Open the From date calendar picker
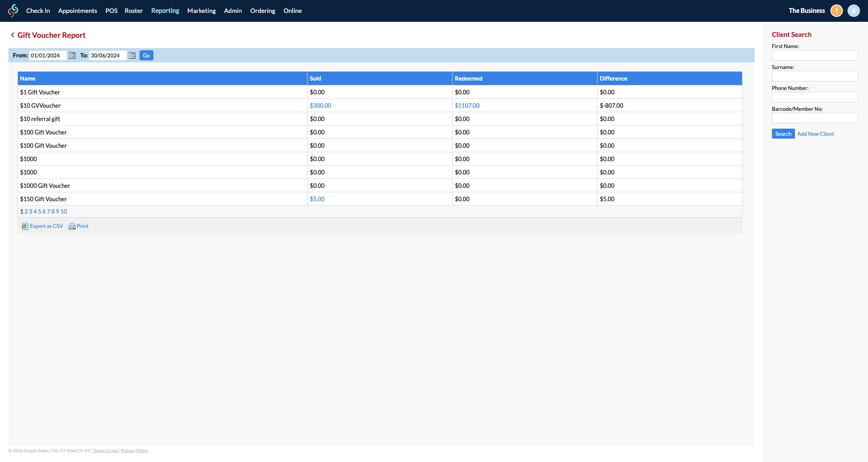Image resolution: width=868 pixels, height=462 pixels. pyautogui.click(x=72, y=56)
